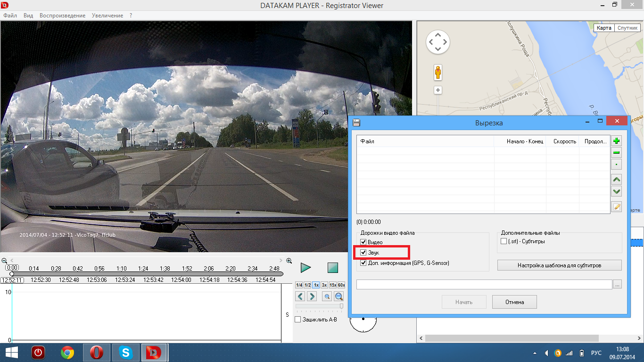Screen dimensions: 644x362
Task: Click the large magnifier zoom icon
Action: 339,296
